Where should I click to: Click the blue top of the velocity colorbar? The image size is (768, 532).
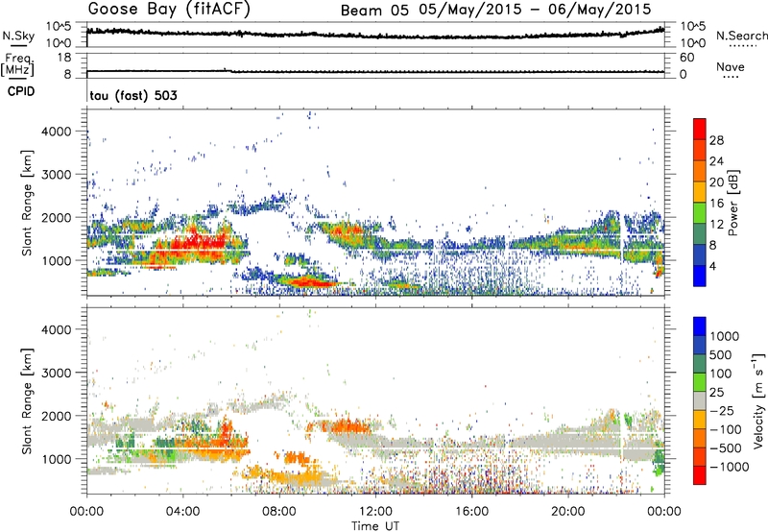(700, 326)
